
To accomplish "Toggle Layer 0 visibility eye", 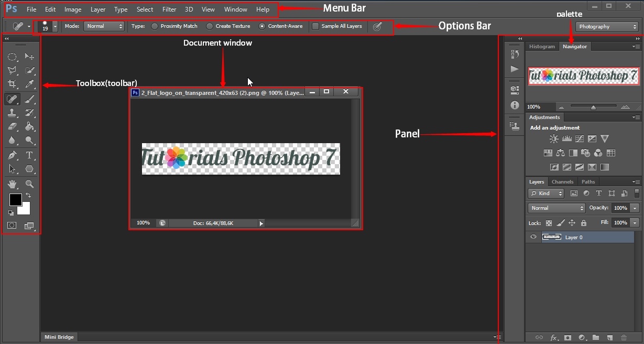I will pyautogui.click(x=533, y=237).
